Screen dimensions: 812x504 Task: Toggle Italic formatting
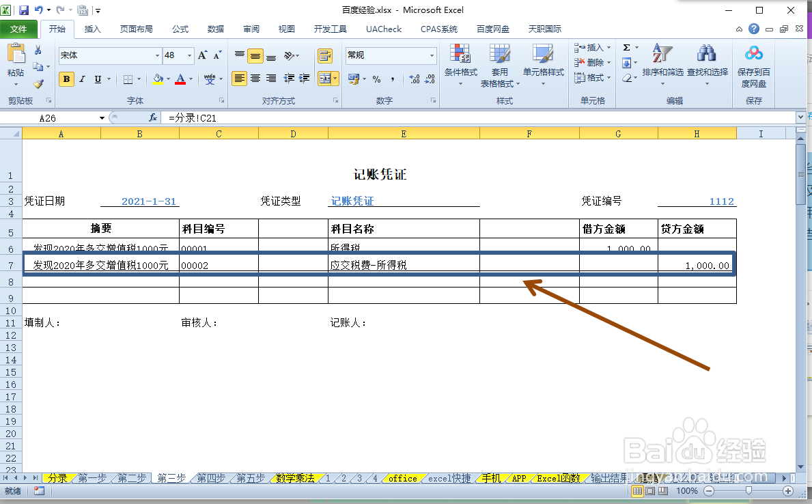tap(82, 79)
